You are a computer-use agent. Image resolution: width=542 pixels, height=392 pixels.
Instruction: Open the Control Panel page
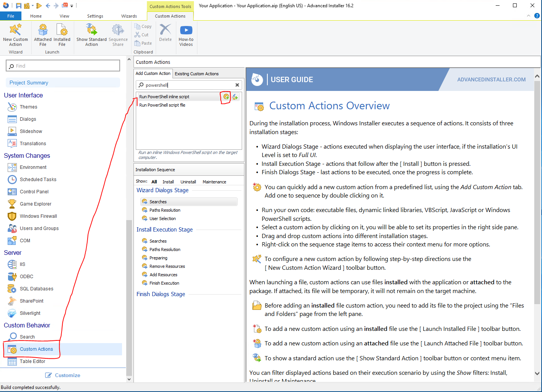(34, 192)
